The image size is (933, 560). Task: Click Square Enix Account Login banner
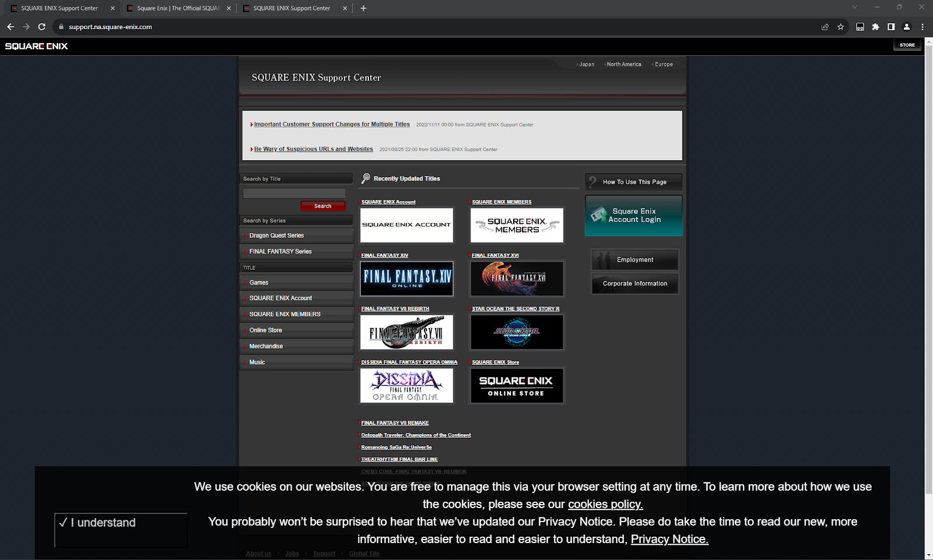click(x=634, y=216)
